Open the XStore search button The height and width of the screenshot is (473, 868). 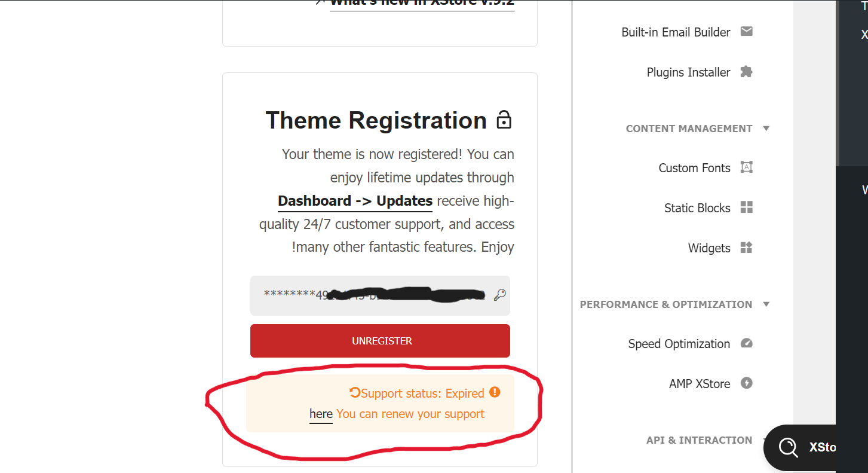pyautogui.click(x=800, y=447)
